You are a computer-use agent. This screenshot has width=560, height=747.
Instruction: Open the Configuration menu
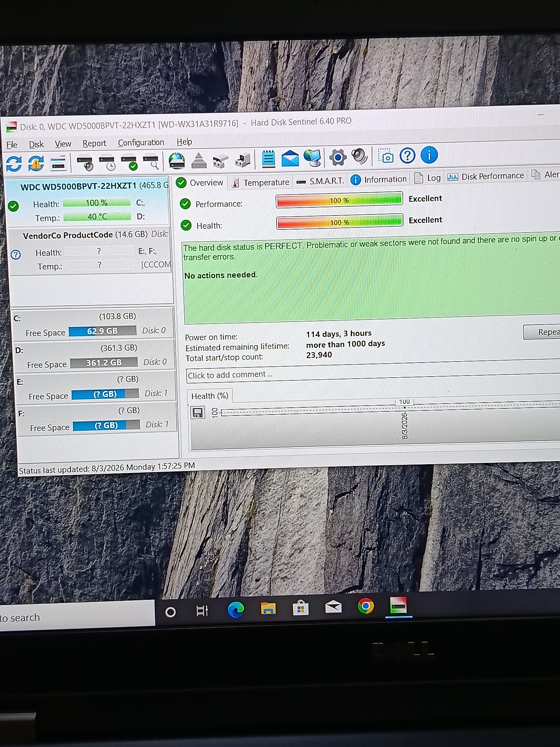click(x=141, y=142)
